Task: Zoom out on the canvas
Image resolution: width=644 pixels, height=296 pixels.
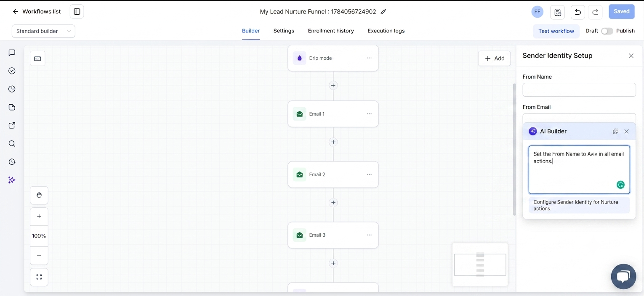Action: click(39, 256)
